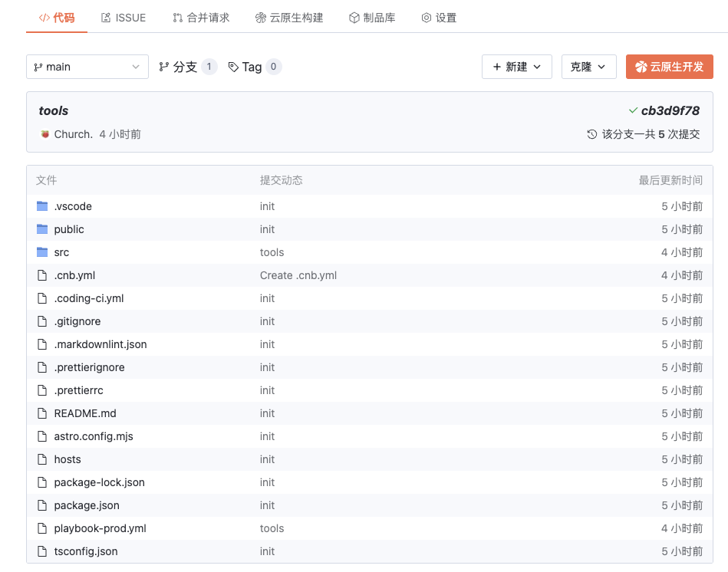Screen dimensions: 728x572
Task: Click the .vscode folder icon
Action: (x=42, y=206)
